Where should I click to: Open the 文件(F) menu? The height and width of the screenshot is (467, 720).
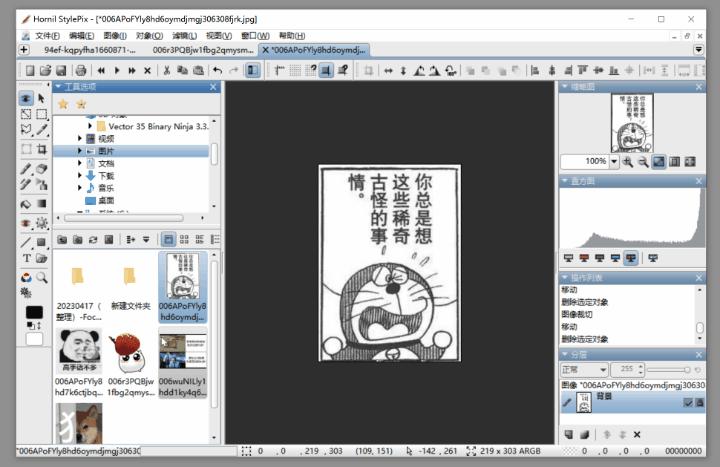[47, 35]
